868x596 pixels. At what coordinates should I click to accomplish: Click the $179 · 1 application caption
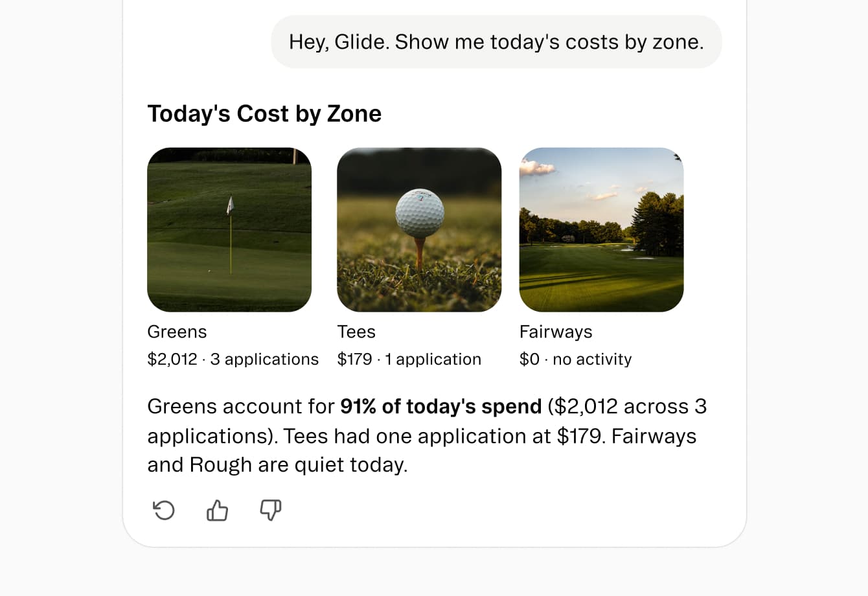[409, 360]
